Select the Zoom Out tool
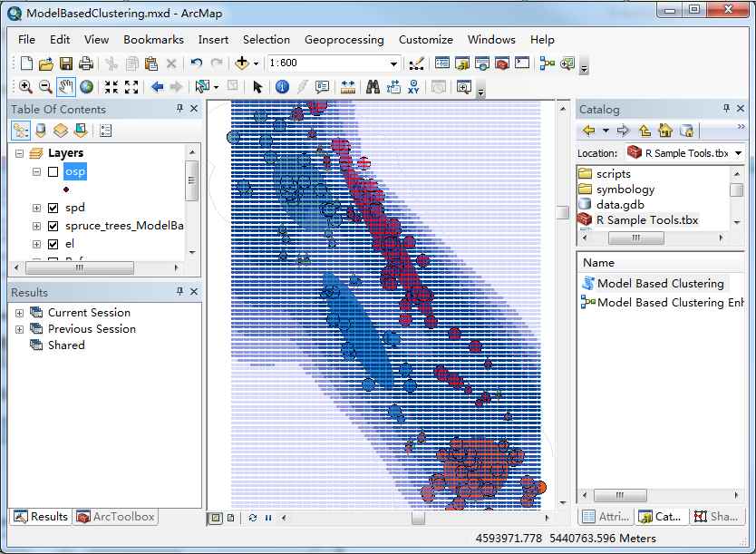 tap(45, 87)
